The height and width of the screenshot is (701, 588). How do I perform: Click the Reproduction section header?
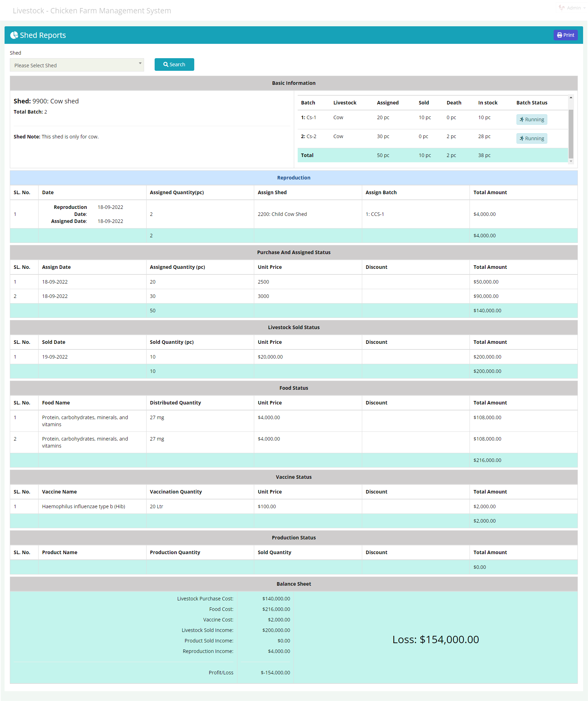[x=293, y=178]
